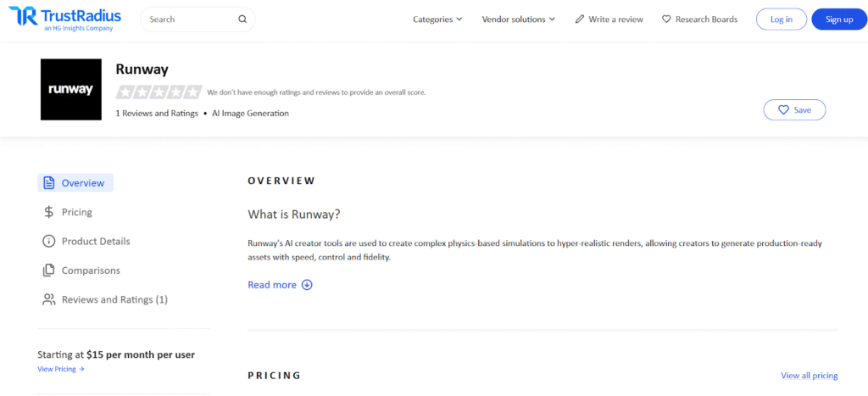This screenshot has height=396, width=868.
Task: Click the Sign up button
Action: point(838,20)
